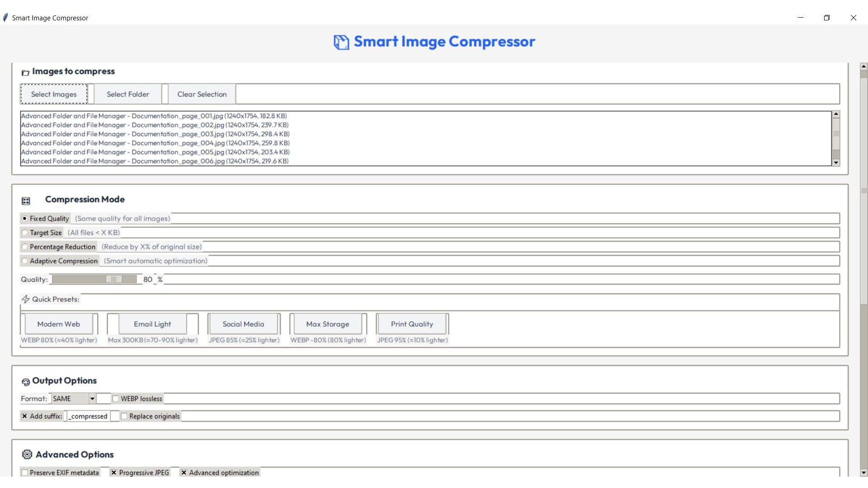Image resolution: width=868 pixels, height=488 pixels.
Task: Click the folder icon beside Images to compress
Action: tap(25, 72)
